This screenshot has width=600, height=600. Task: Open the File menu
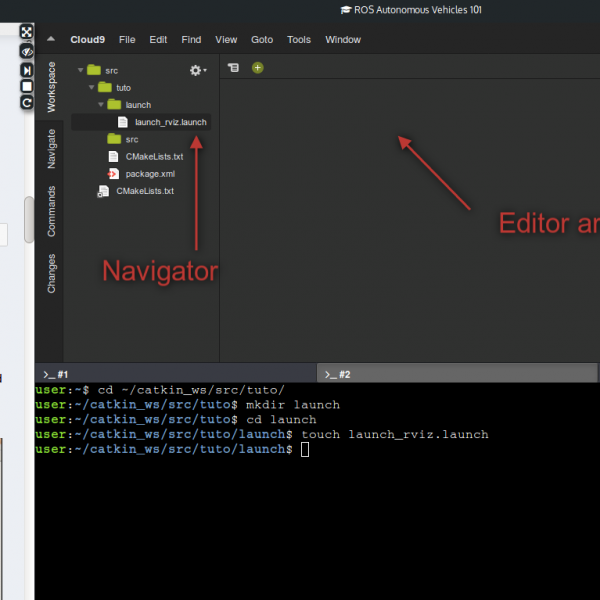(x=127, y=39)
